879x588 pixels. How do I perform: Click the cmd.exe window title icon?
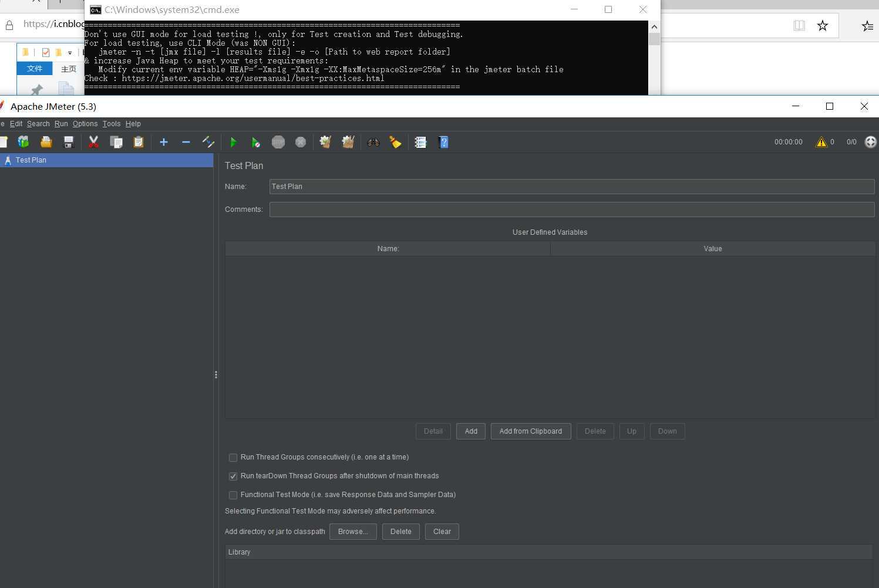(95, 9)
